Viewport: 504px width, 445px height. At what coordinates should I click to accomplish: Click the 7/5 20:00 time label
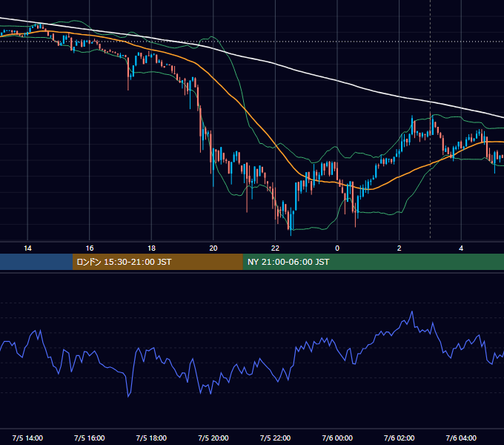(213, 438)
